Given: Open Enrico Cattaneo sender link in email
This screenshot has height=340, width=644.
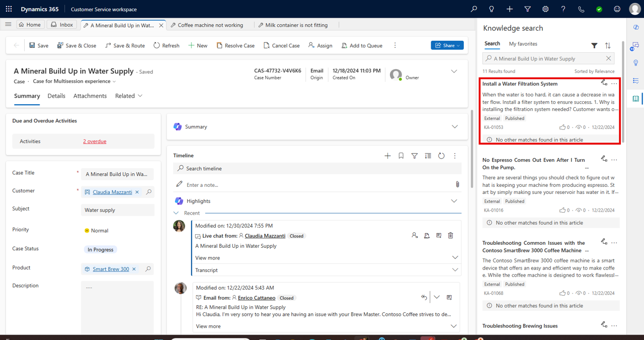Looking at the screenshot, I should [x=257, y=298].
